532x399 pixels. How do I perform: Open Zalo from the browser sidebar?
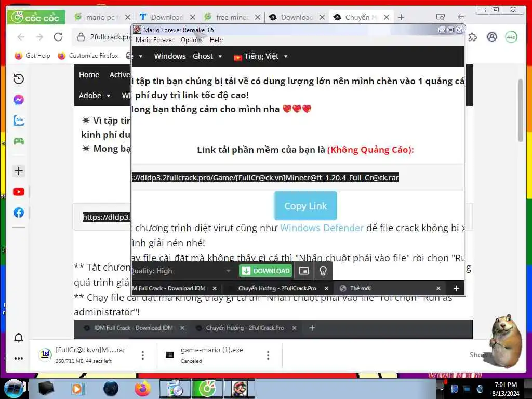(19, 120)
